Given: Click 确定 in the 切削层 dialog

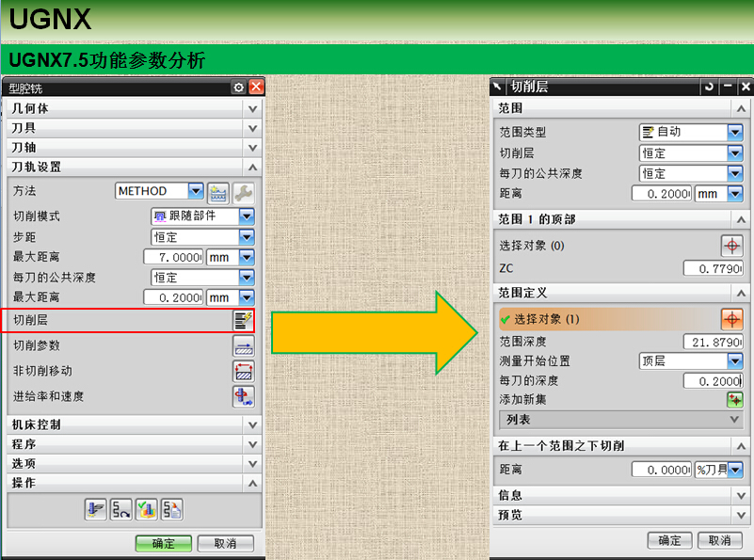Looking at the screenshot, I should (670, 540).
